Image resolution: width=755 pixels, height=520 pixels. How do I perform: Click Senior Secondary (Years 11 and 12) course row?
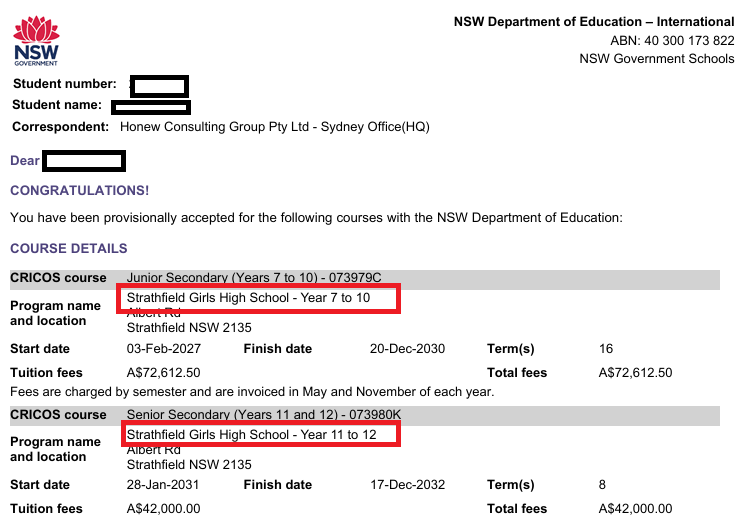(364, 415)
